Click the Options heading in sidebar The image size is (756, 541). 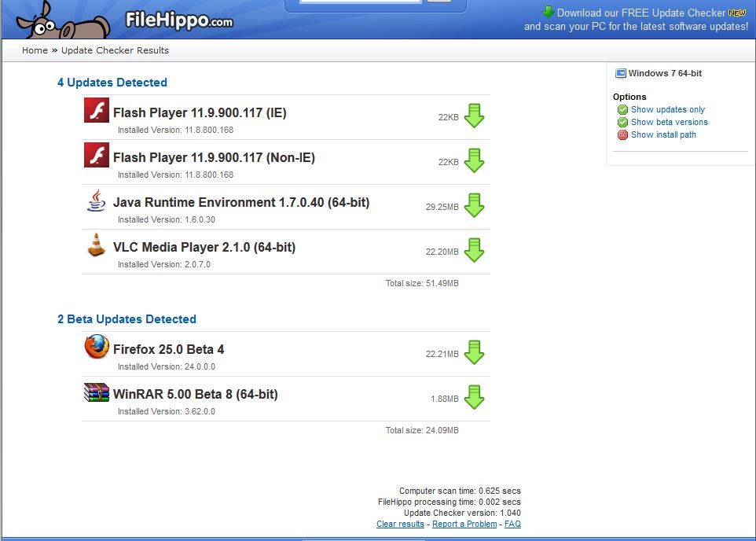point(629,97)
